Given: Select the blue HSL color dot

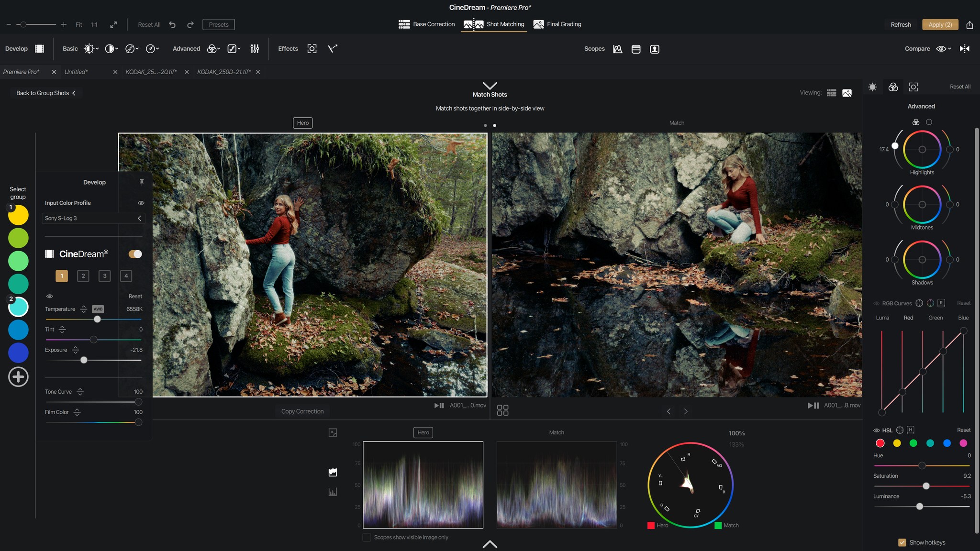Looking at the screenshot, I should 947,443.
